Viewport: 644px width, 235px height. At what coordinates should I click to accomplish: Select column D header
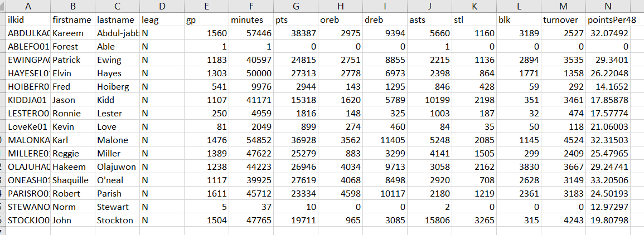[x=162, y=6]
